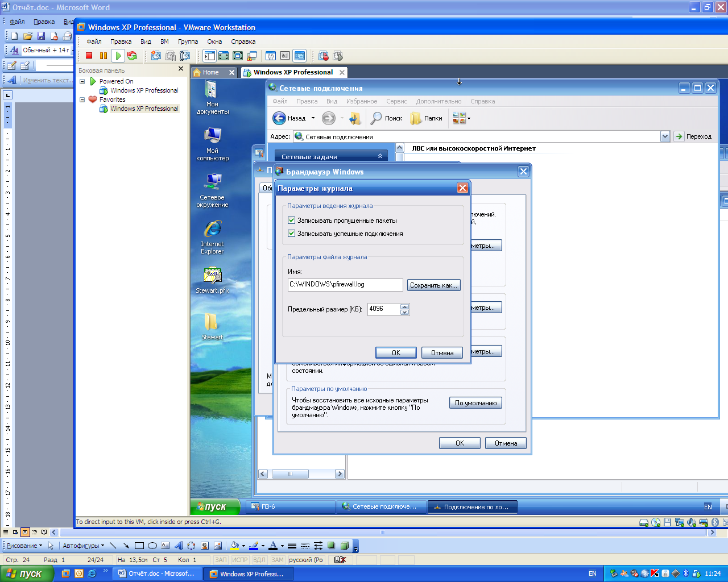Open the Snapshot Manager icon

[x=185, y=56]
